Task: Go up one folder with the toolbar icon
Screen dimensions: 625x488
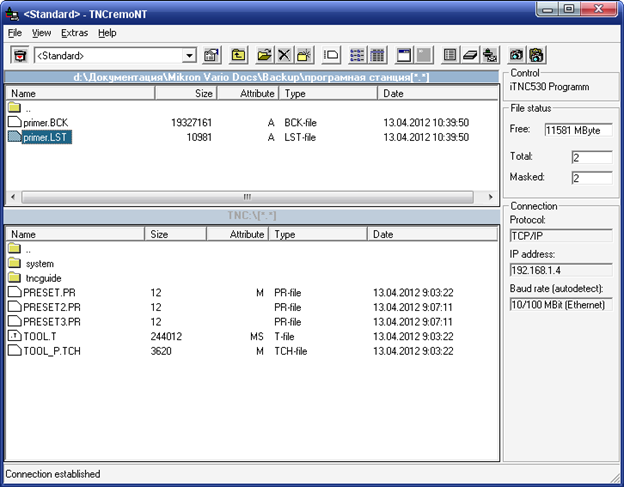Action: coord(239,56)
